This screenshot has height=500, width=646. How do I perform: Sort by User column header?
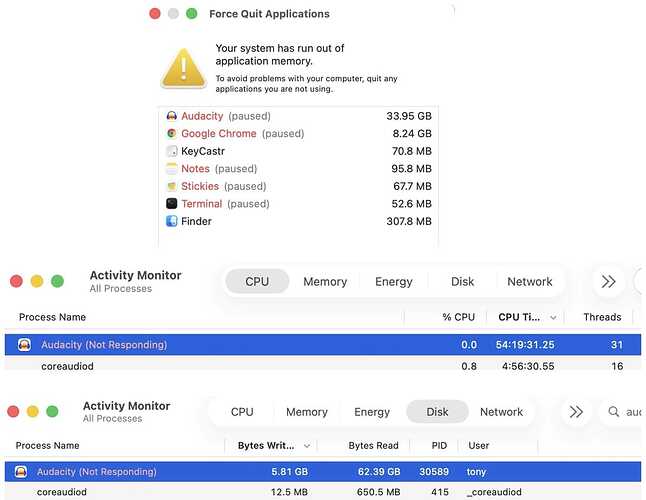(478, 446)
